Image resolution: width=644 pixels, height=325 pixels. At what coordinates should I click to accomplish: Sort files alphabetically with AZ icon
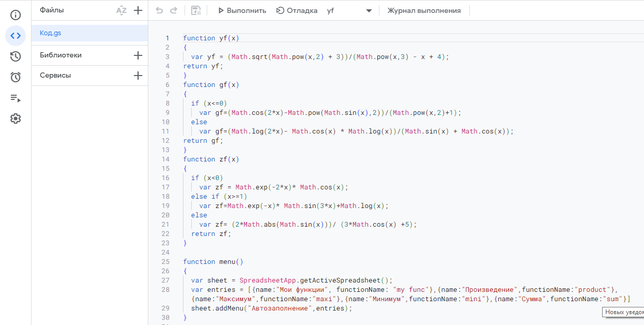121,10
